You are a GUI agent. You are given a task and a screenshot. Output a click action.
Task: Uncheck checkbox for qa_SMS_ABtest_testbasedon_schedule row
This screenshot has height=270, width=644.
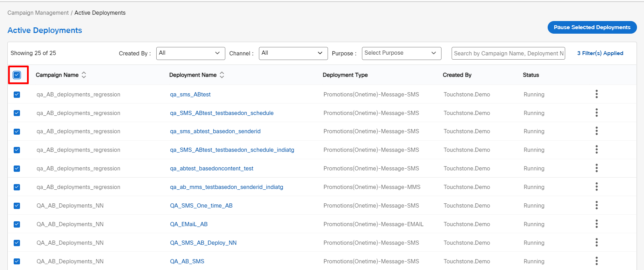coord(17,113)
